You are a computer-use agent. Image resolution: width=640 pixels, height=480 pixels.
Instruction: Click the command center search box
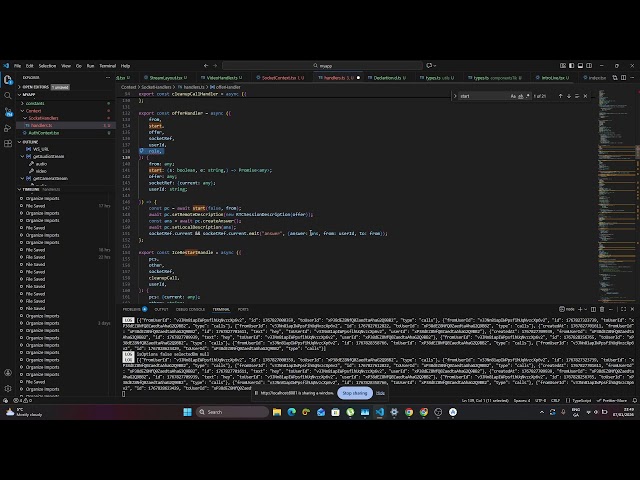(322, 65)
